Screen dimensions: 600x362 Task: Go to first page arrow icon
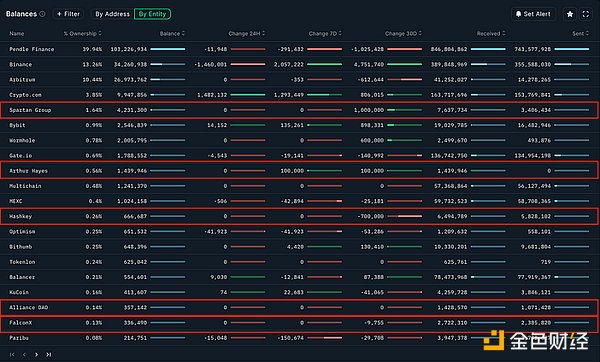click(x=12, y=354)
